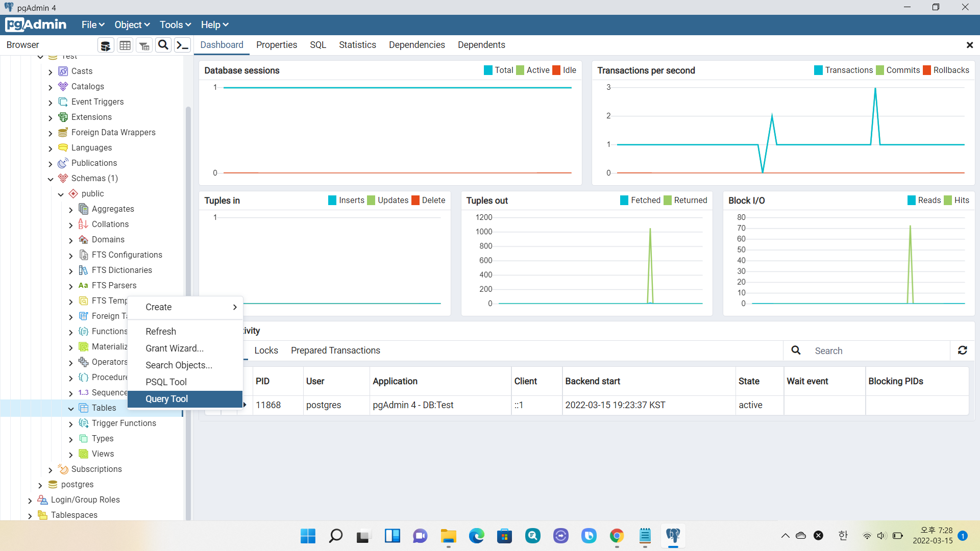Close the dashboard panel with X
980x551 pixels.
pos(969,45)
